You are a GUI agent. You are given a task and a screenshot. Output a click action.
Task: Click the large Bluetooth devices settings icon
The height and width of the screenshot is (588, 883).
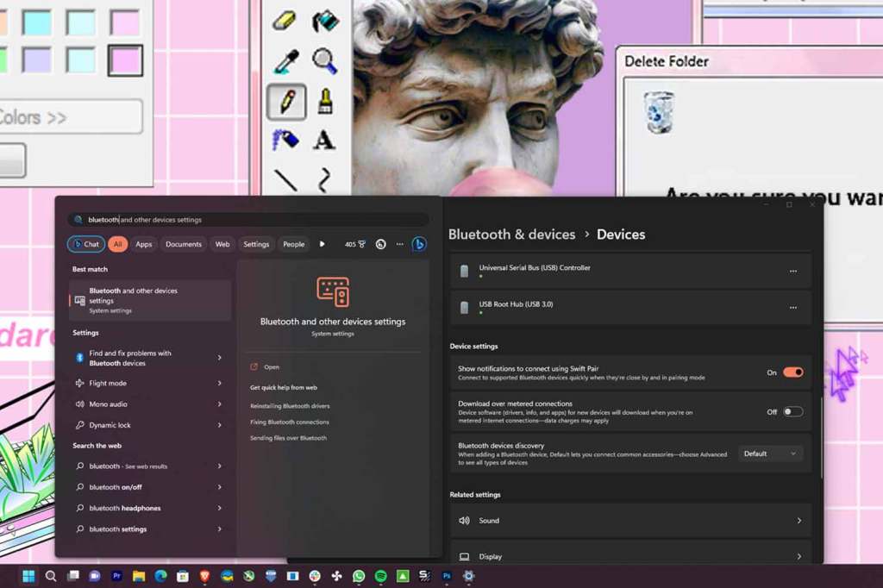[333, 291]
